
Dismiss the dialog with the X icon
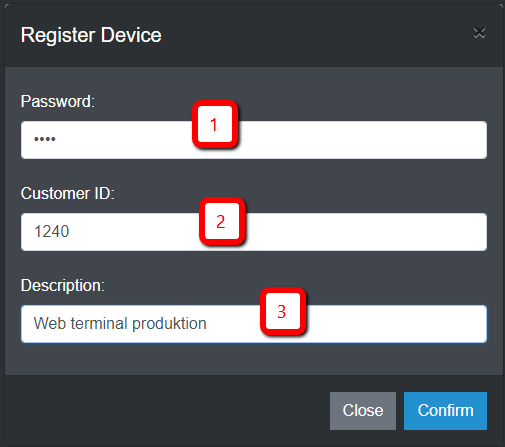click(x=479, y=33)
